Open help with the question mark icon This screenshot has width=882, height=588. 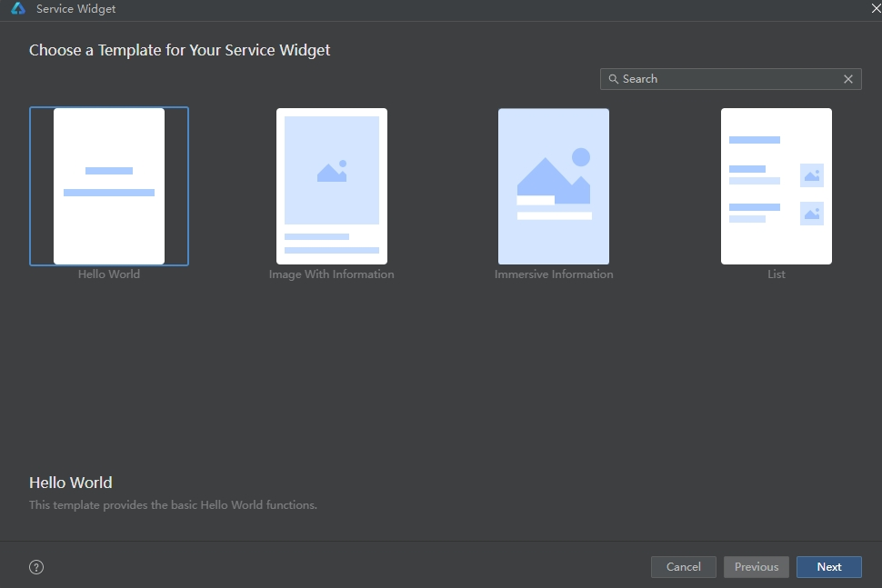pos(36,567)
